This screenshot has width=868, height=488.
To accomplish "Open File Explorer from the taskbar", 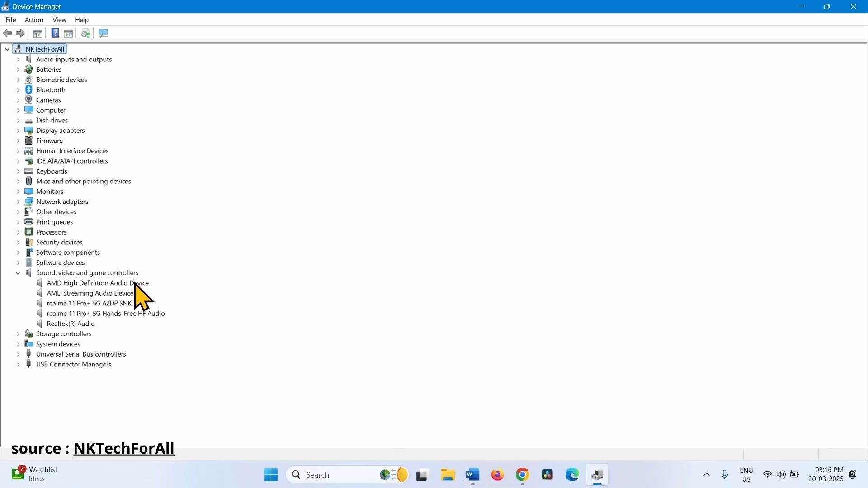I will click(448, 475).
